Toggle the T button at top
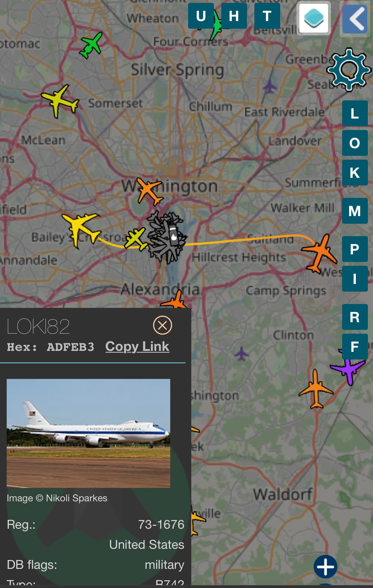 [267, 16]
